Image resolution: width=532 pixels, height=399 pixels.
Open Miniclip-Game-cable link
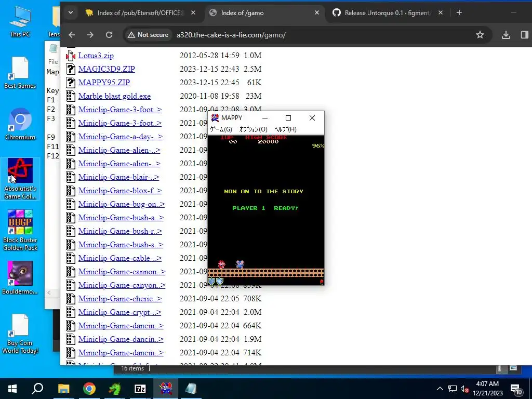[x=120, y=258]
